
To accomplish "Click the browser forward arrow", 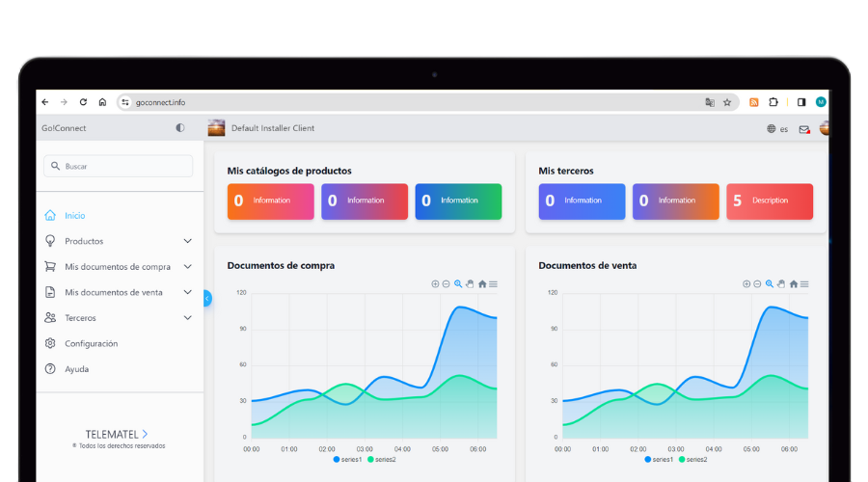I will tap(65, 102).
